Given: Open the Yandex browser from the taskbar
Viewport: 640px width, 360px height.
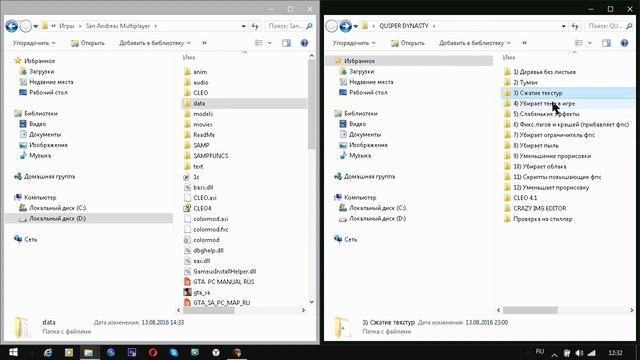Looking at the screenshot, I should 216,352.
